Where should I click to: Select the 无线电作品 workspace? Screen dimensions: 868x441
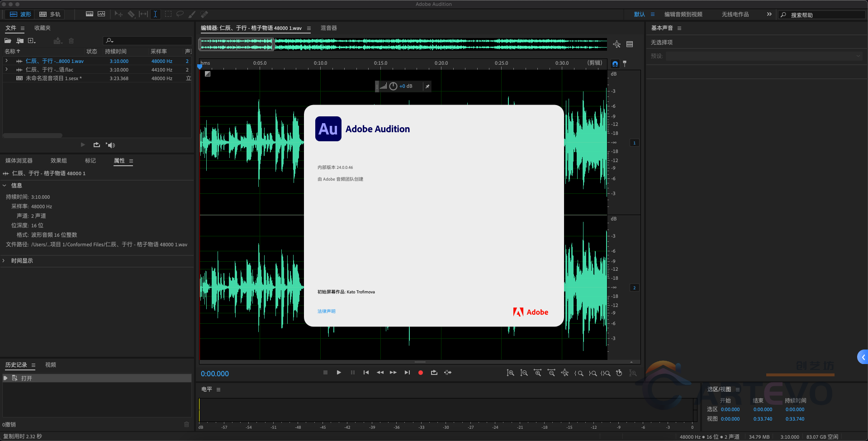[735, 14]
